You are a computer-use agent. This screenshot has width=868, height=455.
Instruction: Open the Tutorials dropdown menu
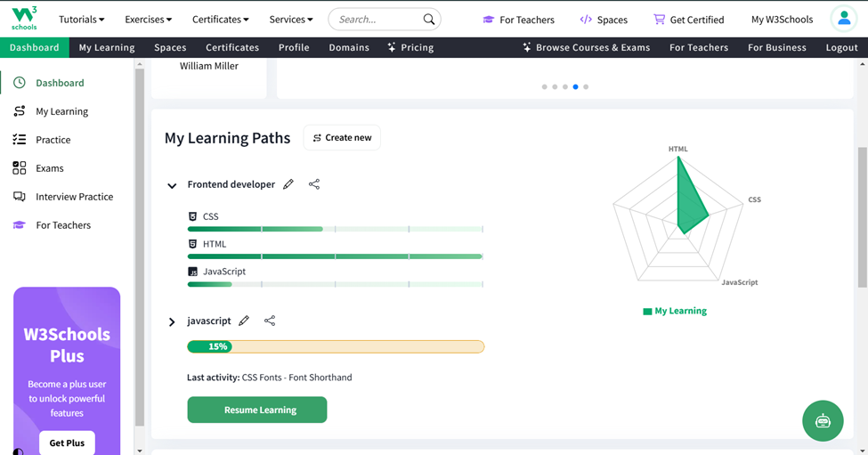(81, 20)
